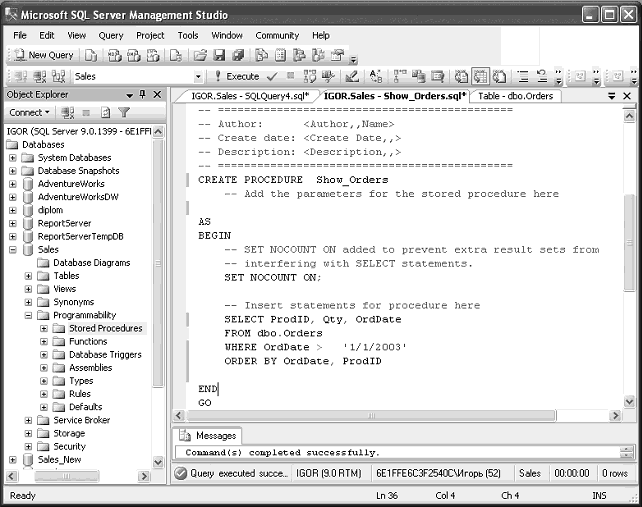Toggle Include Actual Execution Plan icon

(400, 77)
